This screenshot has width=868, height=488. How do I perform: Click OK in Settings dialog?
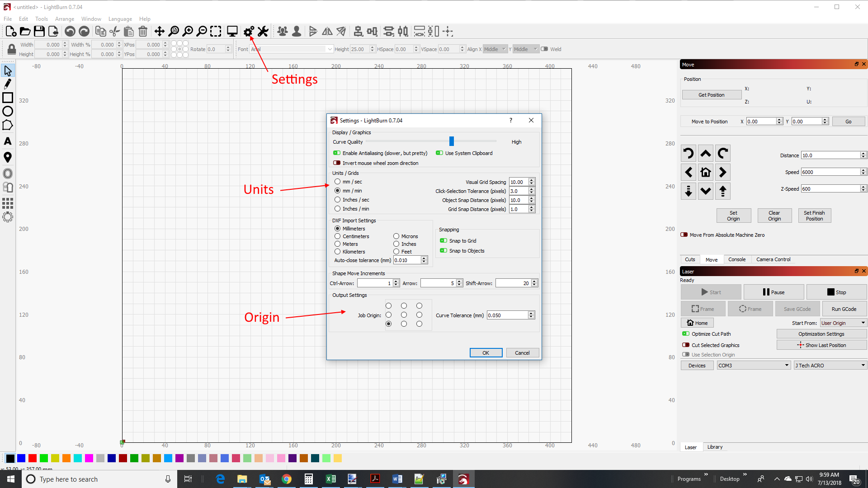pos(486,353)
